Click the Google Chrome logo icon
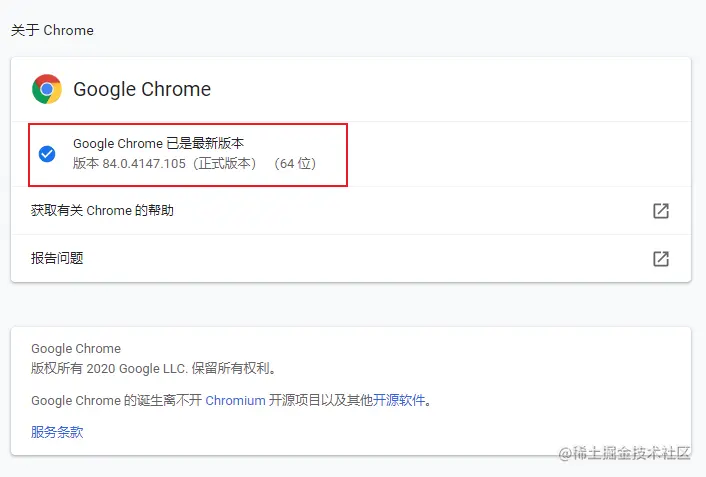 [47, 89]
